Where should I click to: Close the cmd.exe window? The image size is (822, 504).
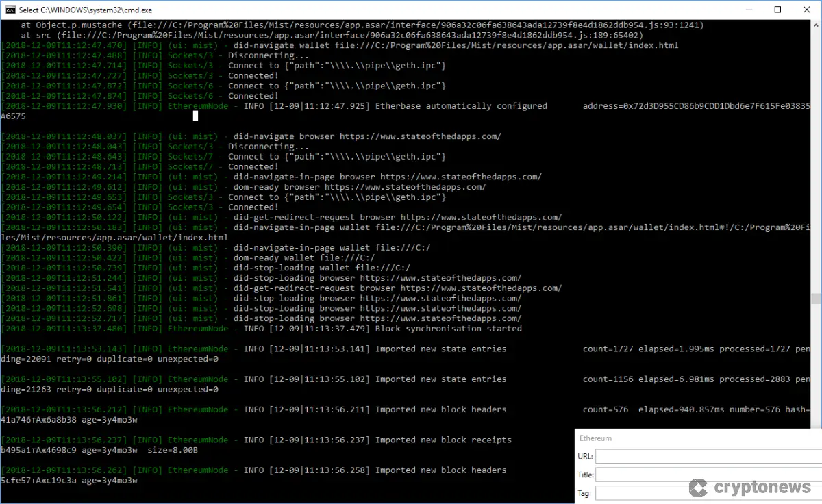point(808,10)
